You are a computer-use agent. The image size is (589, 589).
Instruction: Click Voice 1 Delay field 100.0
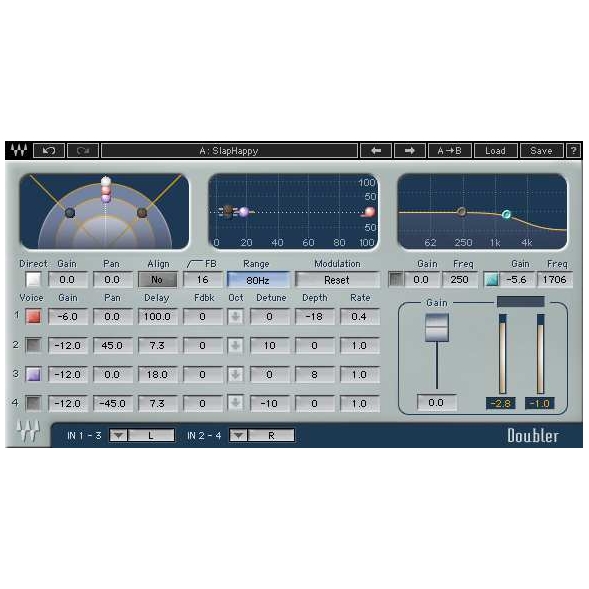[x=157, y=317]
